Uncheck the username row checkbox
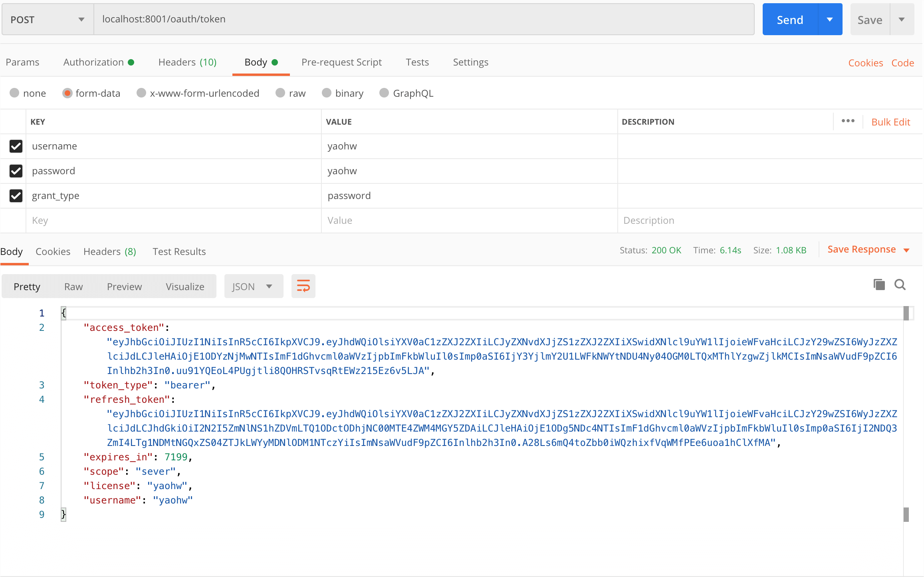The height and width of the screenshot is (577, 924). (16, 146)
